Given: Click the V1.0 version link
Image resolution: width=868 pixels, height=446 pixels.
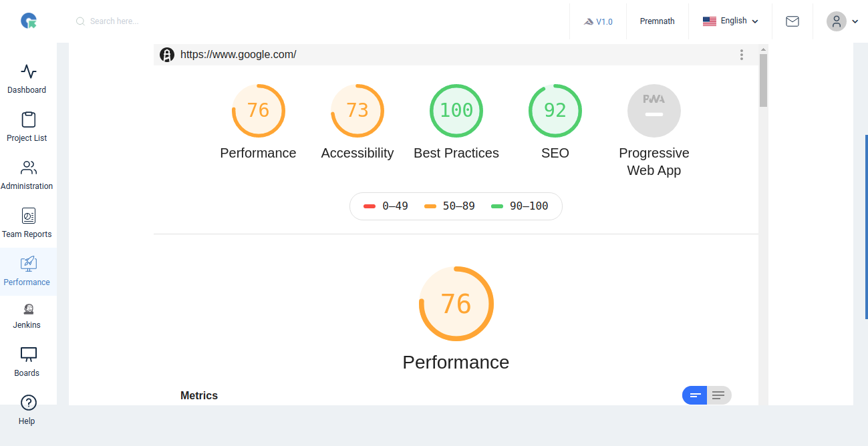Looking at the screenshot, I should 599,21.
